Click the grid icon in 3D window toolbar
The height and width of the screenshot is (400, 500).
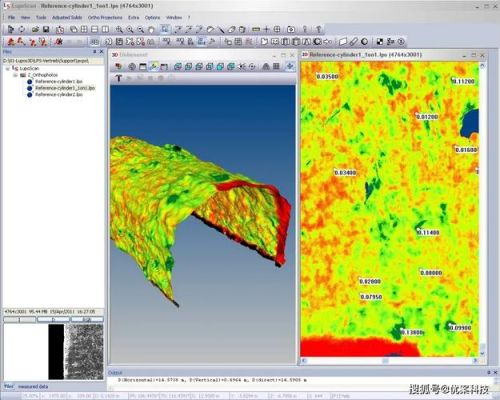[276, 66]
